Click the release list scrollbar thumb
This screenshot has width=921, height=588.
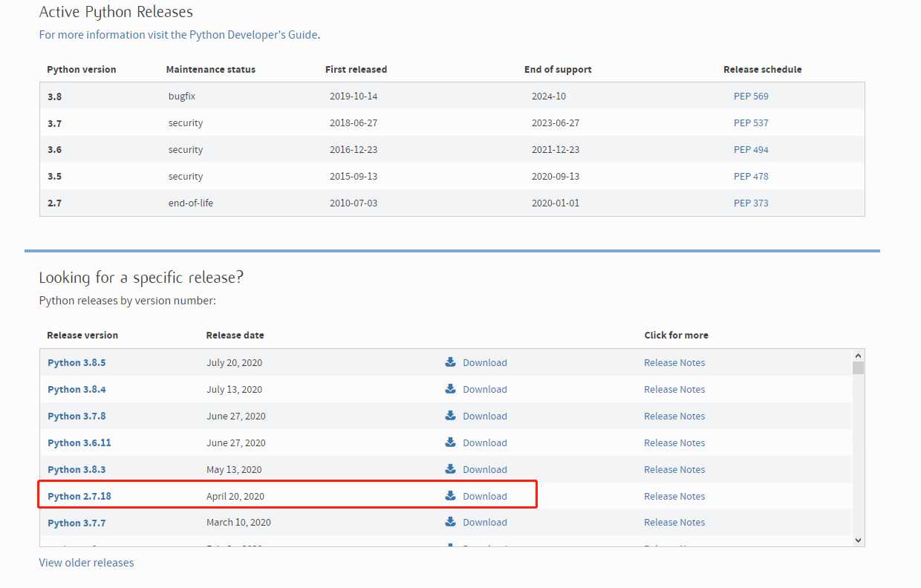[x=858, y=368]
